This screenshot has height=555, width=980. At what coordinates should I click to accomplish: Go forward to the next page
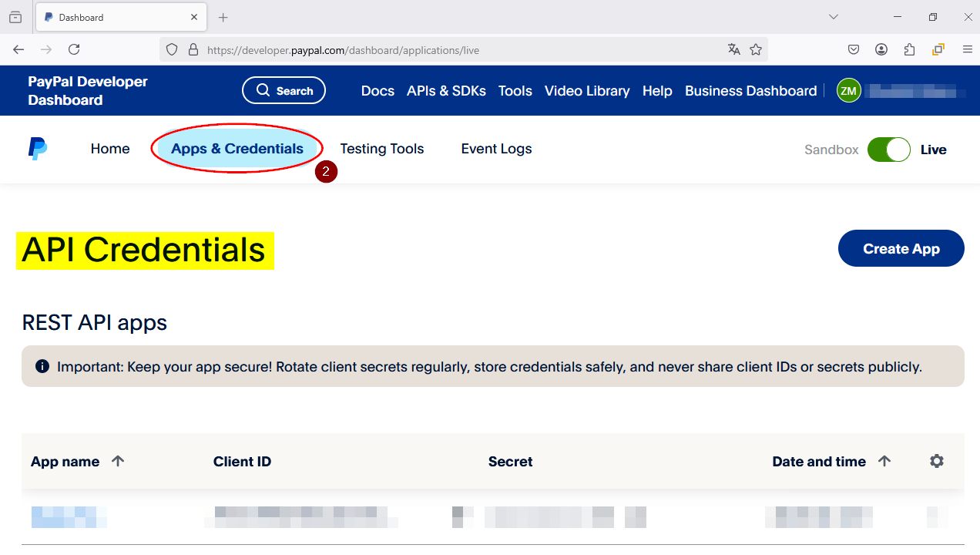(x=46, y=49)
